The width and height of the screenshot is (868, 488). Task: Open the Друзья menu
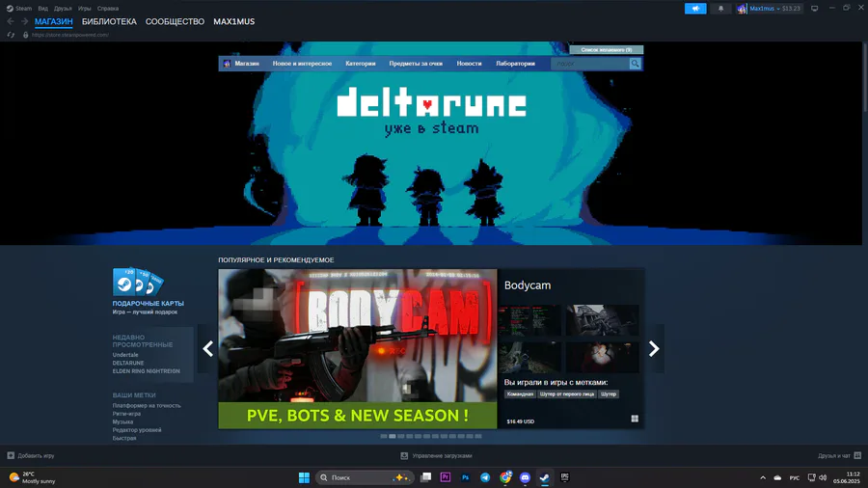coord(63,9)
